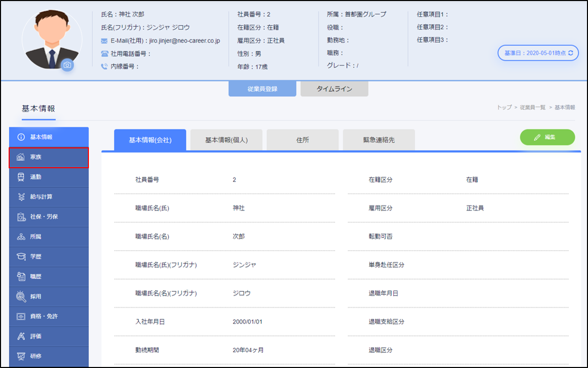This screenshot has width=588, height=368.
Task: Open the 所属 organization icon
Action: pos(21,237)
